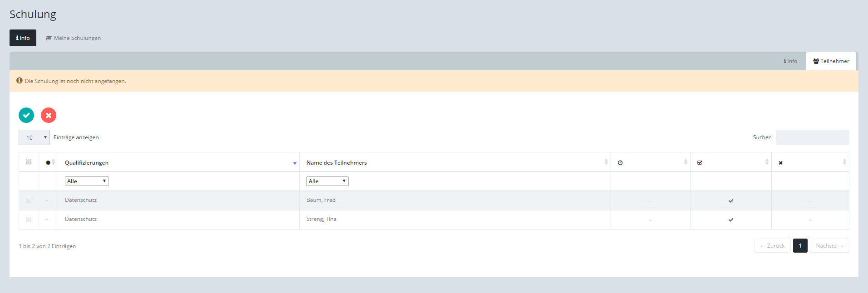Click the Zurück pagination button
This screenshot has height=293, width=868.
(x=772, y=246)
